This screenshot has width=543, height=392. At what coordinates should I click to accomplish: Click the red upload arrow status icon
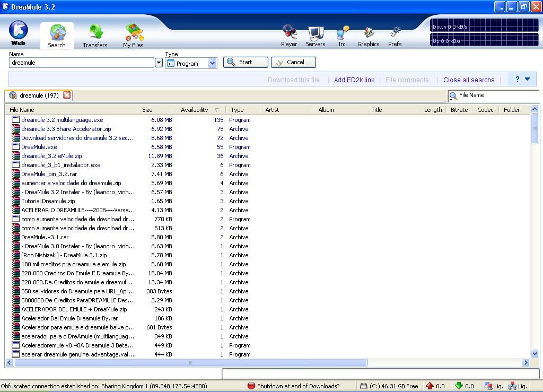[430, 386]
